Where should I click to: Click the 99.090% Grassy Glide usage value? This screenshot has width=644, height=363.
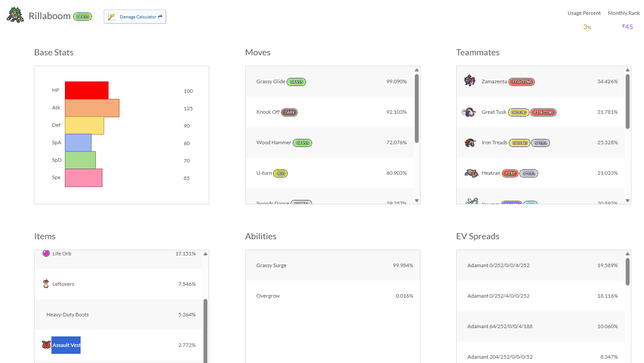tap(397, 81)
